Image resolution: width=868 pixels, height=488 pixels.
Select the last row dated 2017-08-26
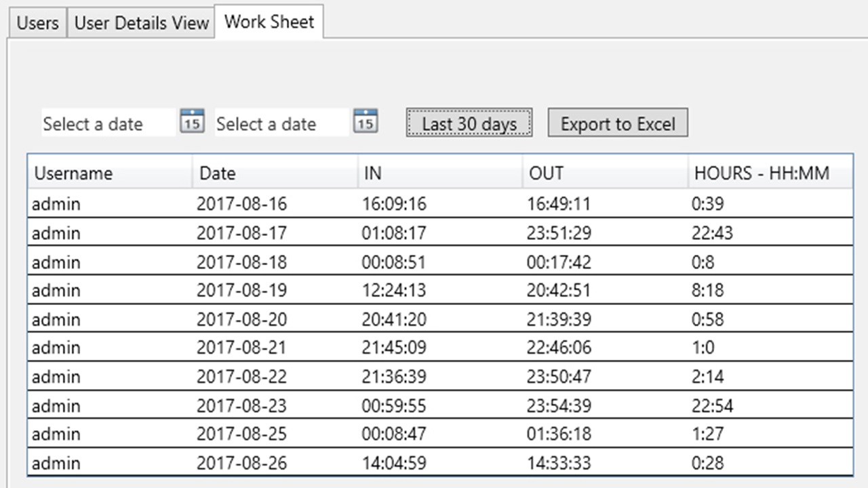pyautogui.click(x=271, y=463)
